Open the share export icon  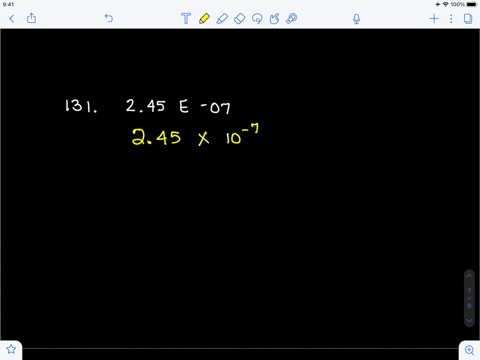31,18
